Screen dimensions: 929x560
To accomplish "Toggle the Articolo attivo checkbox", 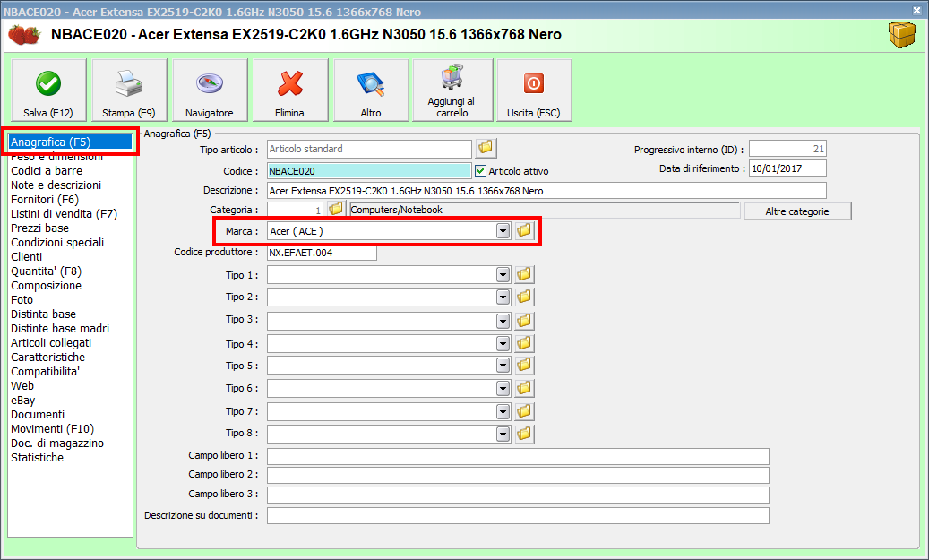I will (480, 170).
